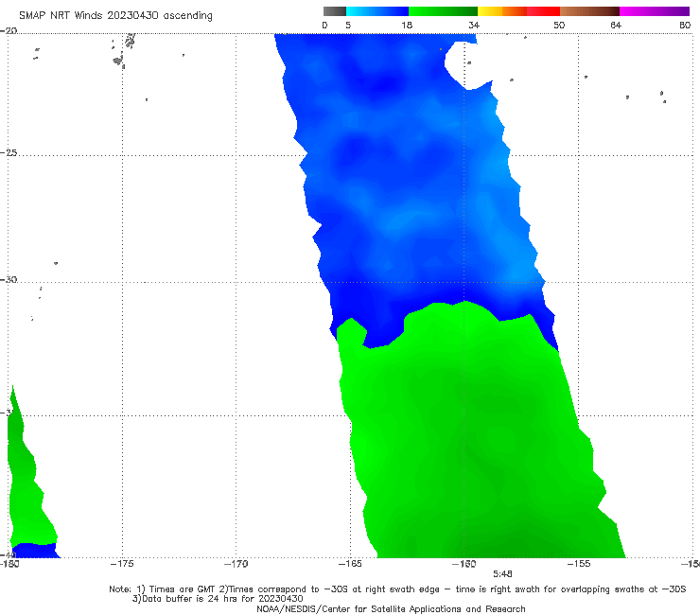
Task: Click the longitude label '-170'
Action: click(236, 564)
